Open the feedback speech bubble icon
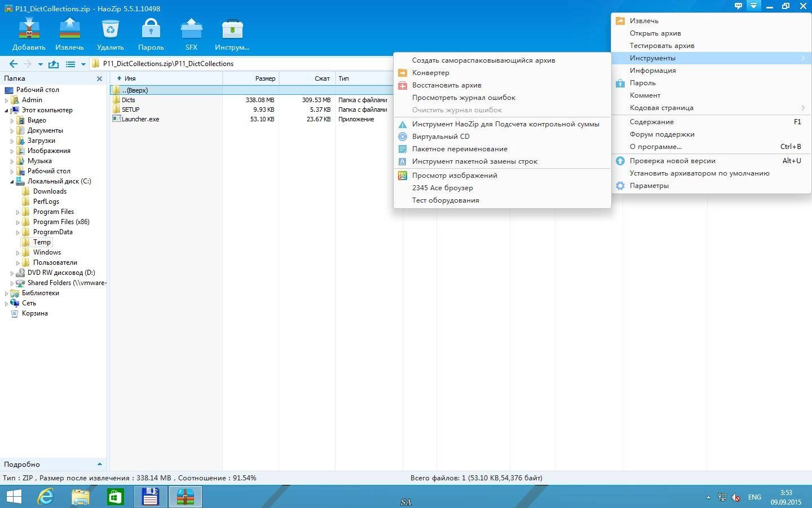 pyautogui.click(x=738, y=6)
